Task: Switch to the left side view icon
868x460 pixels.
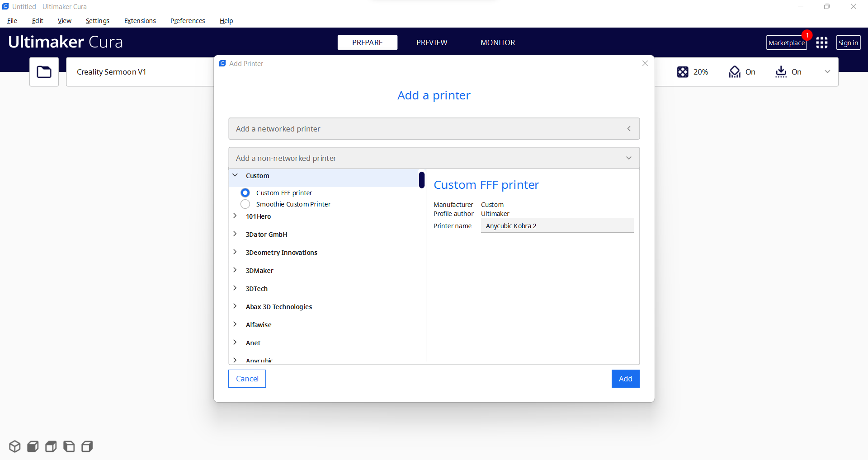Action: (69, 446)
